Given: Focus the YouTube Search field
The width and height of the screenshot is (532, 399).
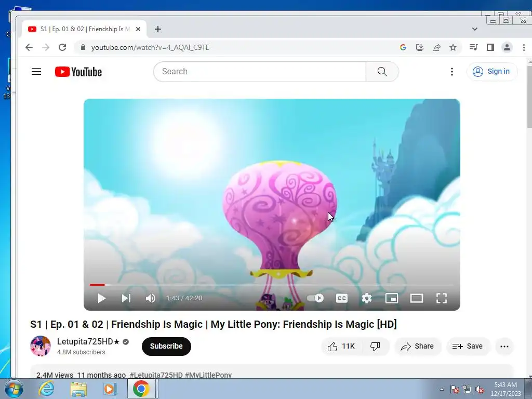Looking at the screenshot, I should [260, 72].
